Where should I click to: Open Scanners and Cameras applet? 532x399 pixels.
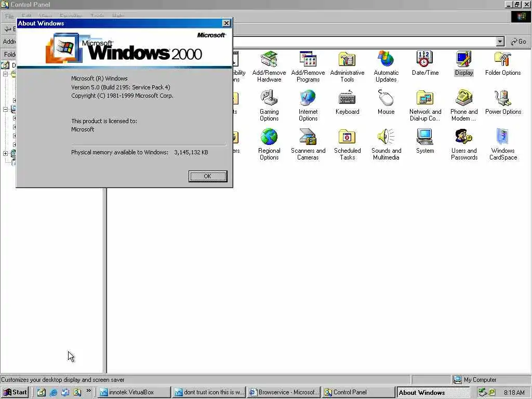click(308, 144)
